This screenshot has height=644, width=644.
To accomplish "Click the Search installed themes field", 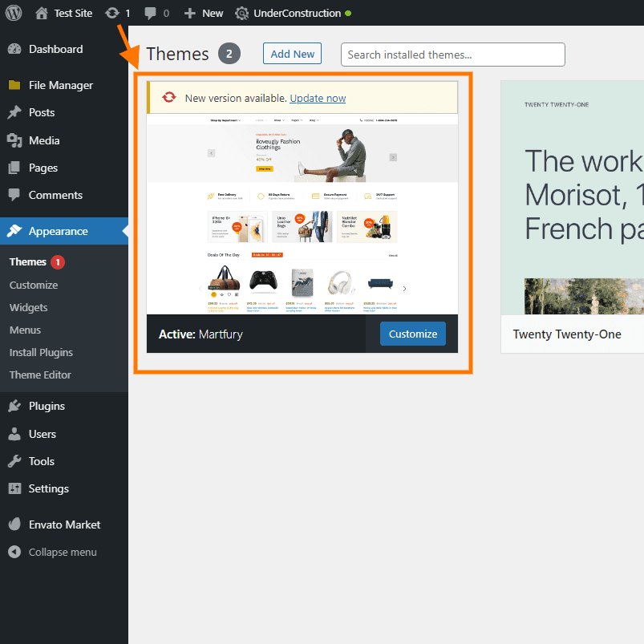I will [x=452, y=55].
